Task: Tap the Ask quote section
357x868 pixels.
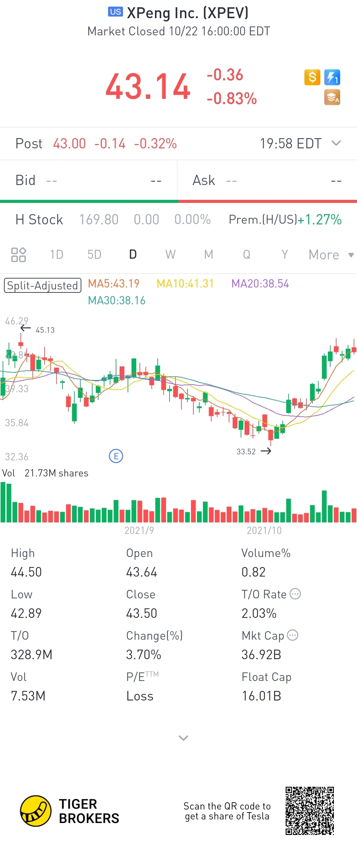Action: (x=267, y=180)
